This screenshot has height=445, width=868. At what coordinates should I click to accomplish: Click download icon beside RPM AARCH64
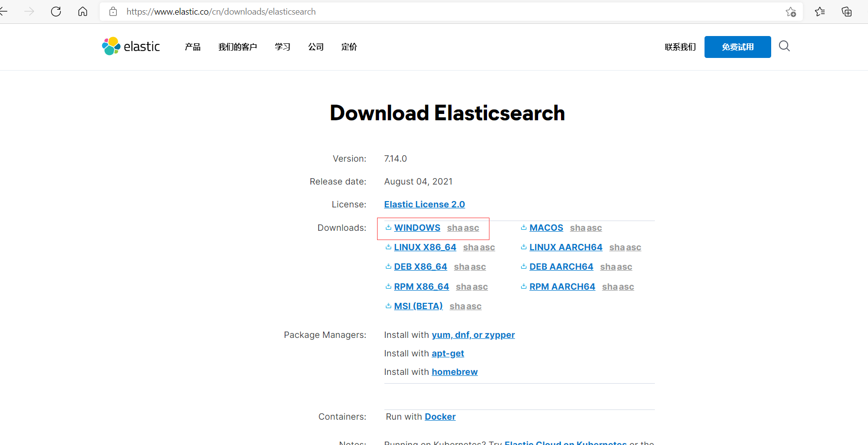point(524,286)
